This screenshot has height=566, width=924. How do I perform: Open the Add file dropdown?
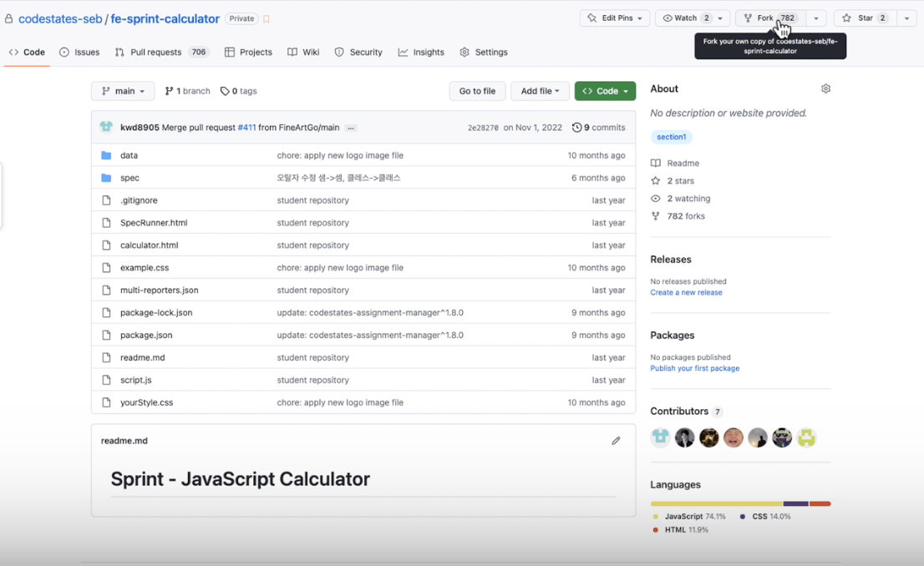point(539,91)
